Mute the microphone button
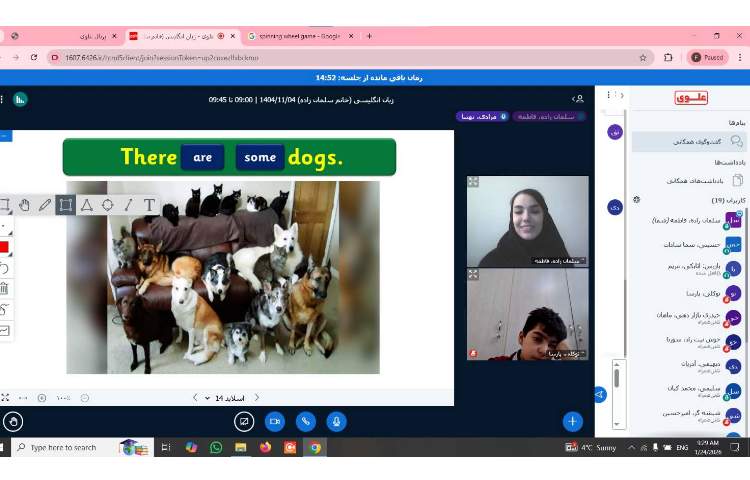750x480 pixels. coord(336,422)
